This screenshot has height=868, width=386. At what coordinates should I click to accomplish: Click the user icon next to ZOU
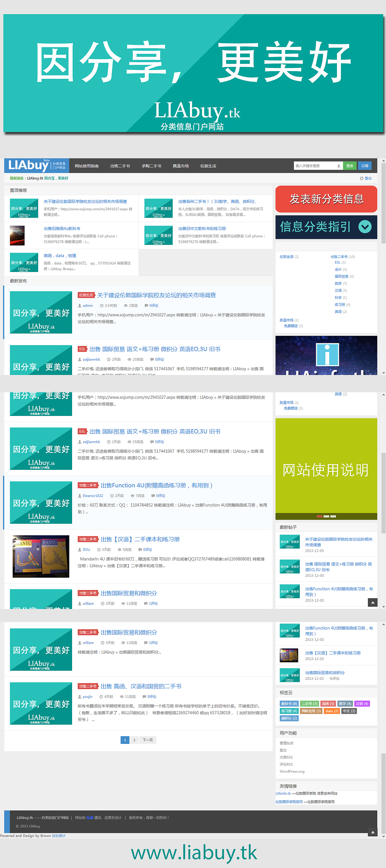pos(80,550)
